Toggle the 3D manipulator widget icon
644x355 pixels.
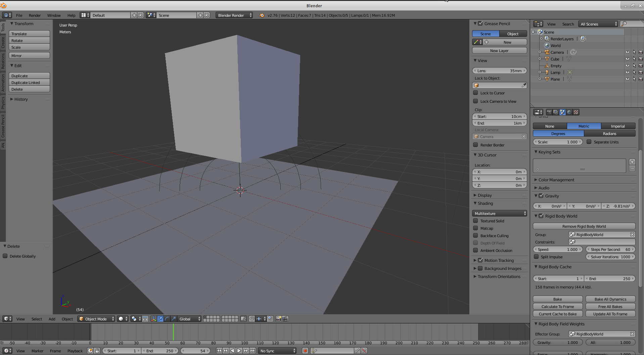click(x=153, y=319)
